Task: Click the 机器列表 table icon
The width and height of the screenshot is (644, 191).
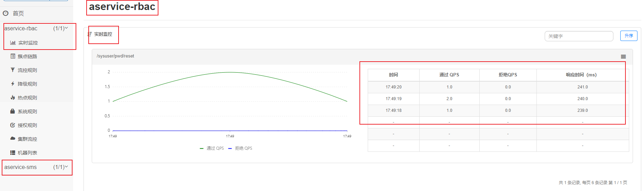Action: [13, 152]
